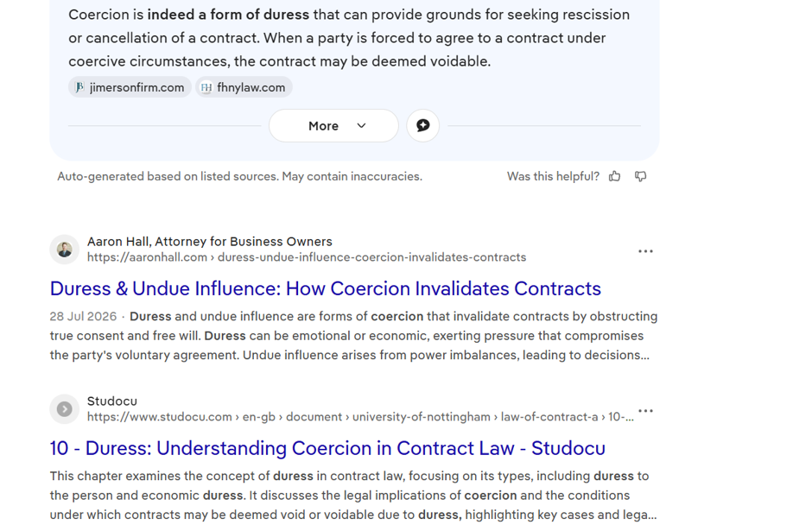Click the Aaron Hall profile favicon
The image size is (812, 531).
65,250
